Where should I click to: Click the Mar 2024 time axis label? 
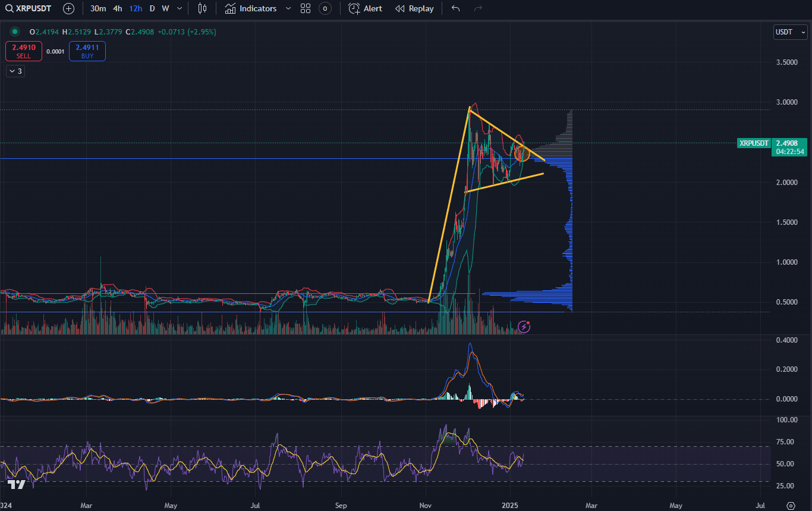(87, 506)
